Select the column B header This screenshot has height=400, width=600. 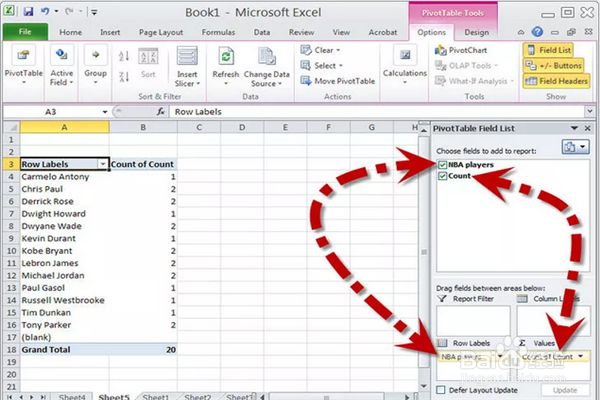click(x=143, y=127)
